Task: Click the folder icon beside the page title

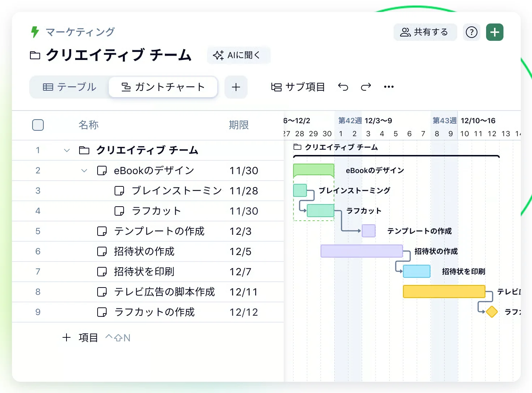Action: coord(35,55)
